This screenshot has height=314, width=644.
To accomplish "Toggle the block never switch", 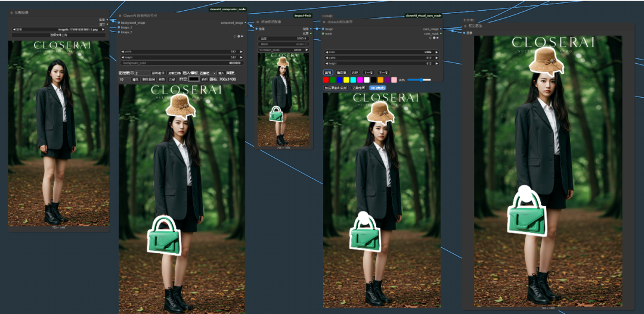I will (x=284, y=44).
